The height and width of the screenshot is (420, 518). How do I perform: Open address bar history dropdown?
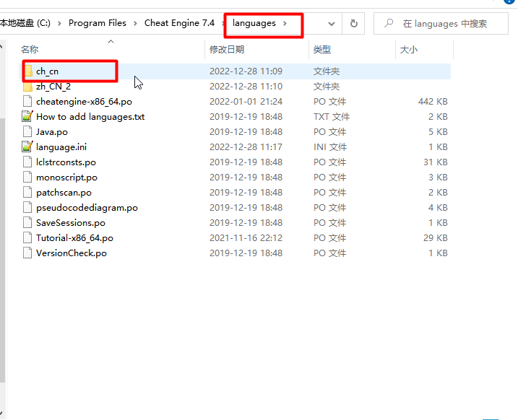(x=332, y=24)
